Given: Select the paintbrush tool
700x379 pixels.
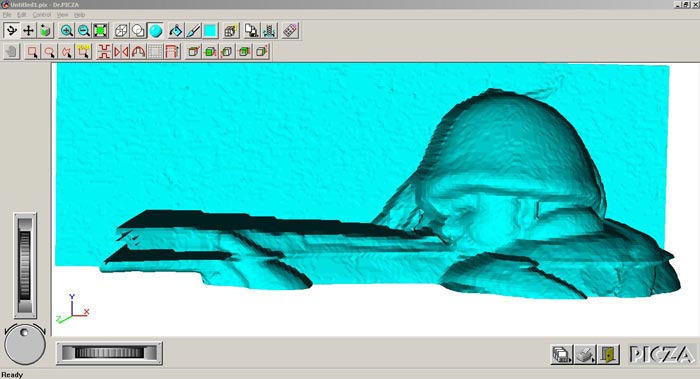Looking at the screenshot, I should point(193,30).
